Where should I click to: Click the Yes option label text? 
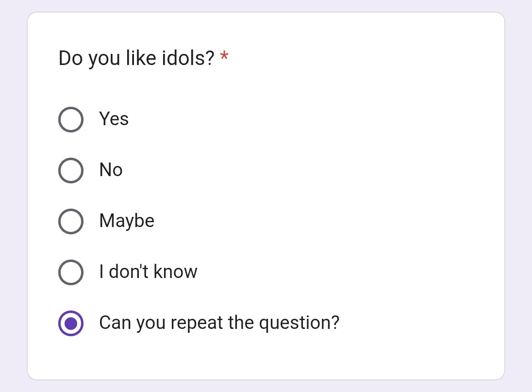pos(114,119)
